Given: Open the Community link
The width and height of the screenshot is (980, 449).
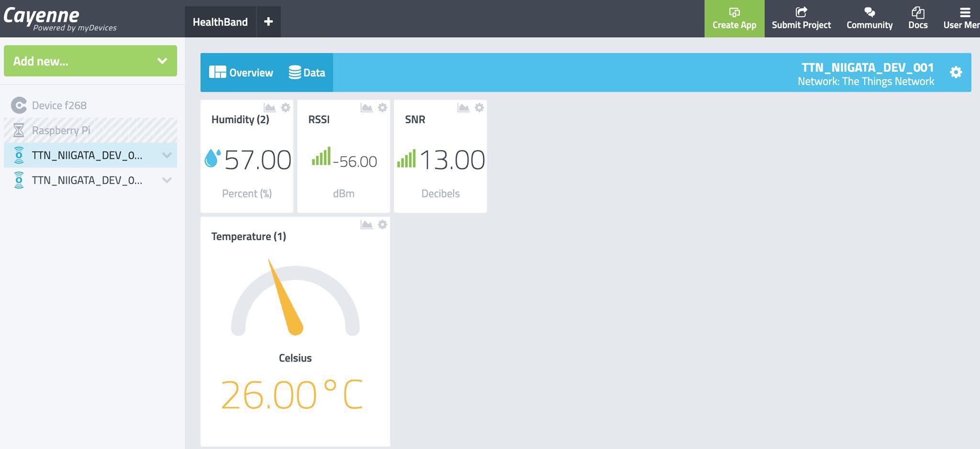Looking at the screenshot, I should click(869, 19).
